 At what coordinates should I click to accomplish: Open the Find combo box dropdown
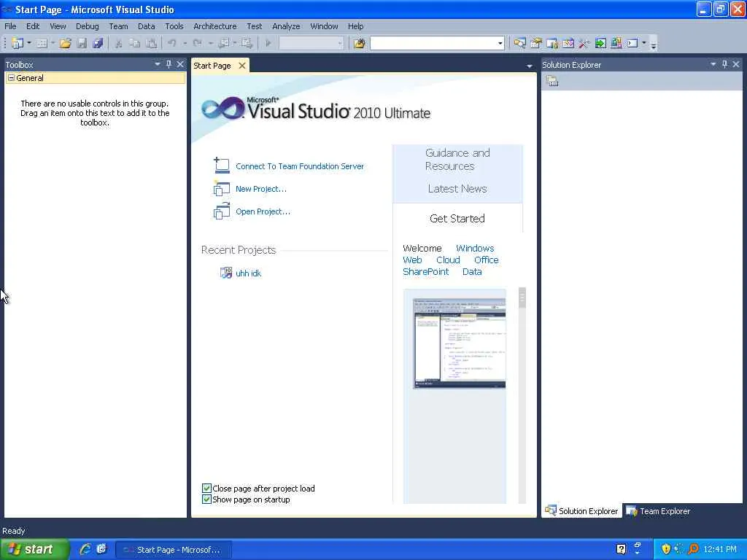(500, 43)
